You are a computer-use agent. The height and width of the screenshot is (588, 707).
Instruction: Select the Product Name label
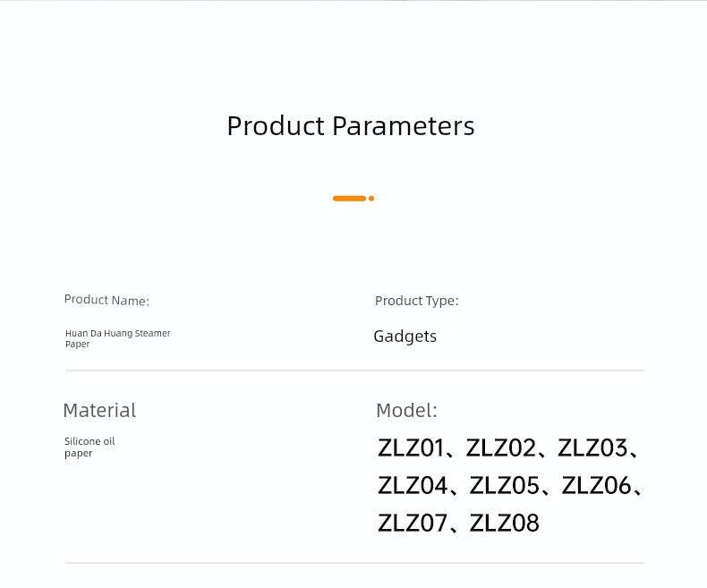(106, 300)
